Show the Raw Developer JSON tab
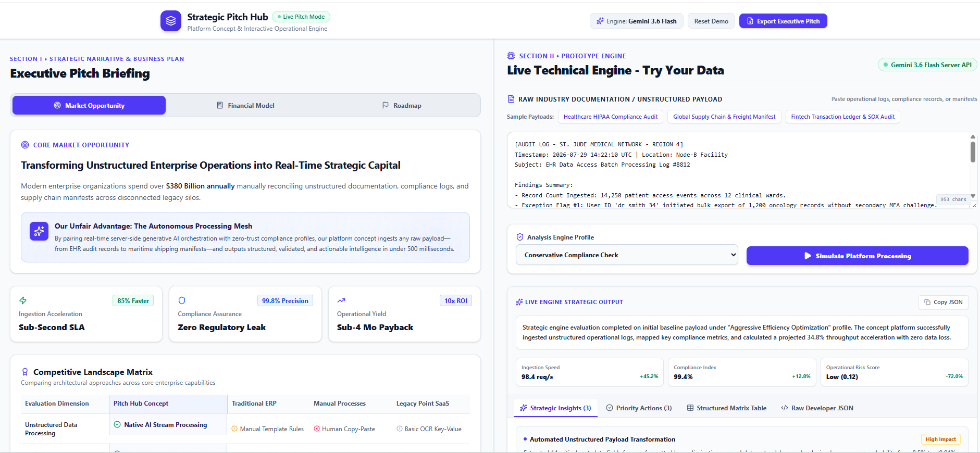Screen dimensions: 980x453 tap(817, 408)
